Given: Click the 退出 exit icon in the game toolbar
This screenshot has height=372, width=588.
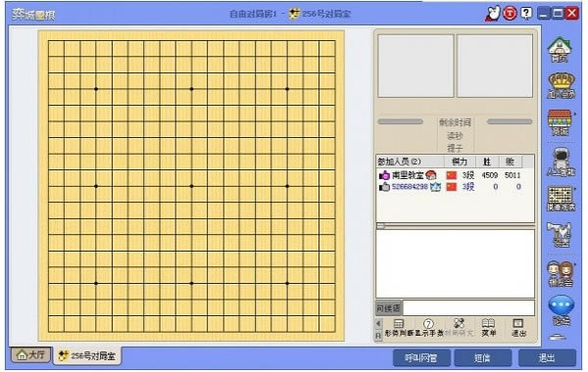Looking at the screenshot, I should click(x=518, y=327).
